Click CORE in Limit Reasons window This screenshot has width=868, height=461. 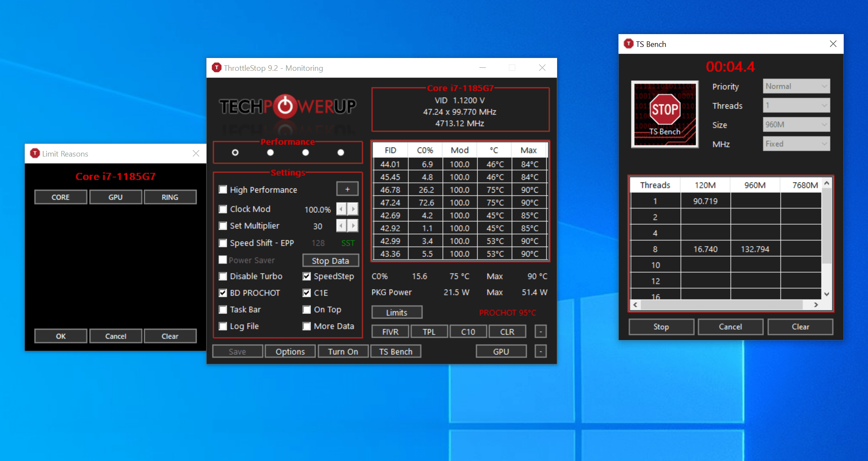[x=60, y=197]
